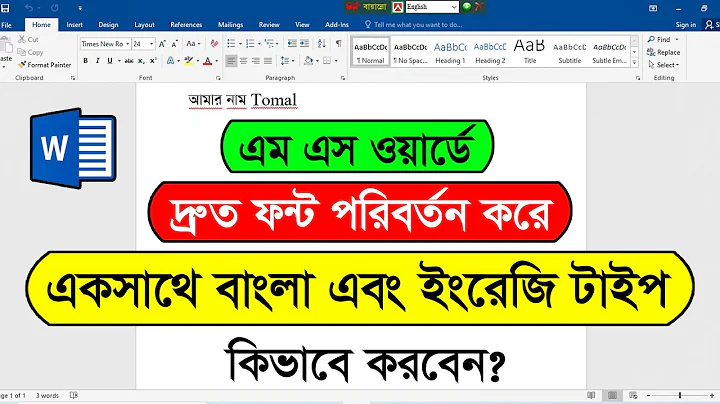Increase paragraph indent

[304, 44]
